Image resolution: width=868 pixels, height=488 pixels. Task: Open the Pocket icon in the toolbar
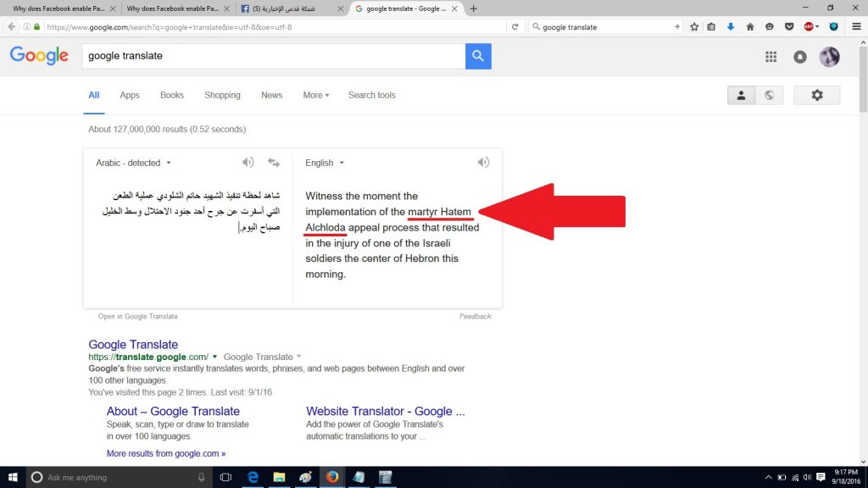789,26
